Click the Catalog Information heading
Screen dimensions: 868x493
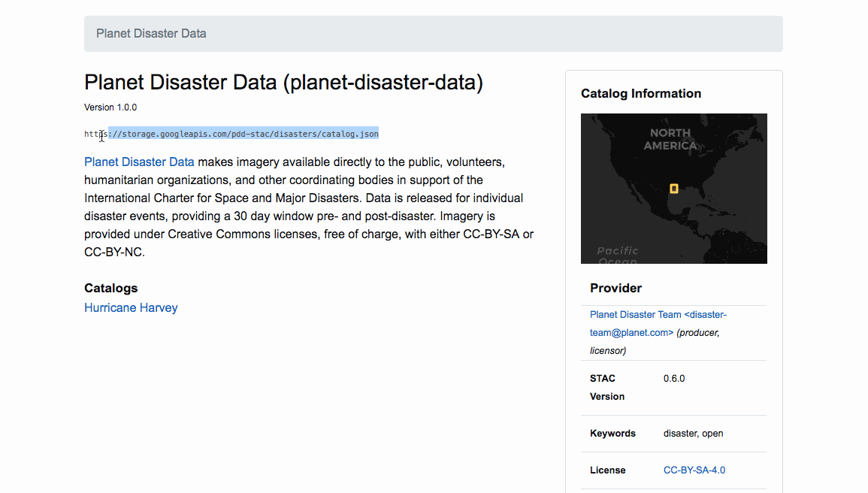point(641,93)
